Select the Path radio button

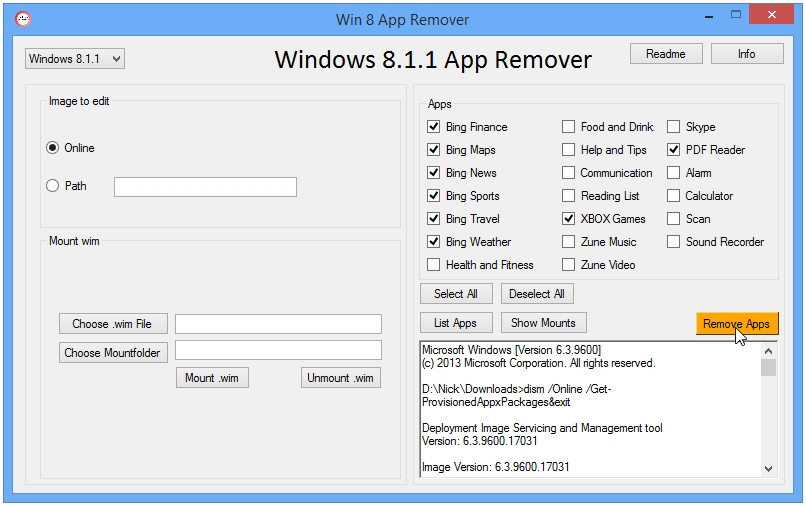coord(53,186)
